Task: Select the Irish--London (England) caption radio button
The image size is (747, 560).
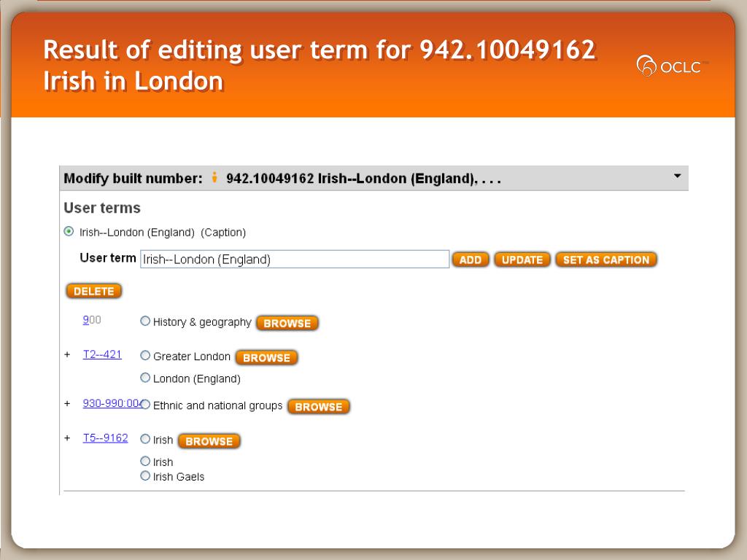Action: (x=69, y=231)
